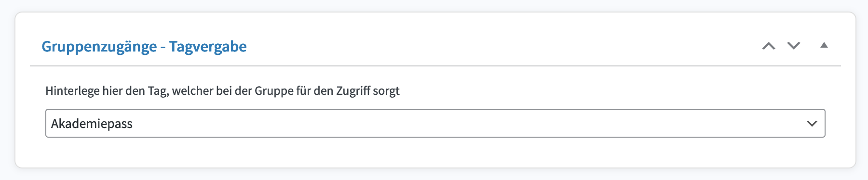The height and width of the screenshot is (180, 868).
Task: Focus the tag selection field below the hint
Action: (x=435, y=123)
